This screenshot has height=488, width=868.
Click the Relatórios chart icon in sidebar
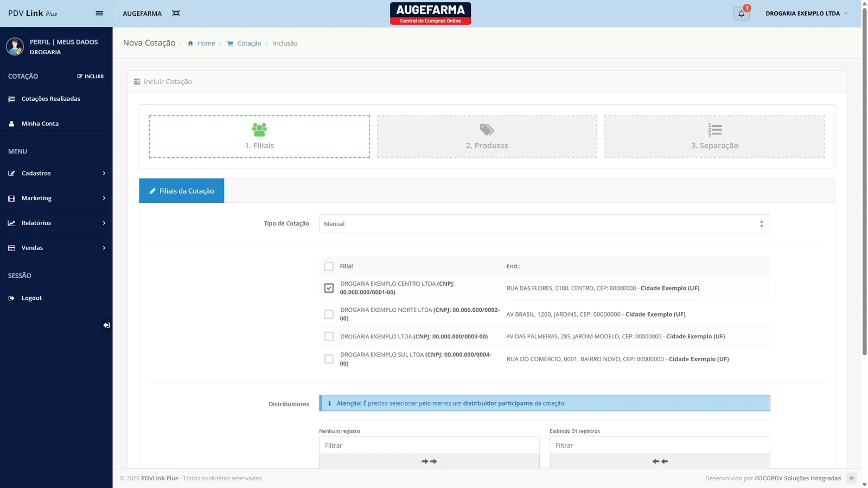pyautogui.click(x=11, y=223)
